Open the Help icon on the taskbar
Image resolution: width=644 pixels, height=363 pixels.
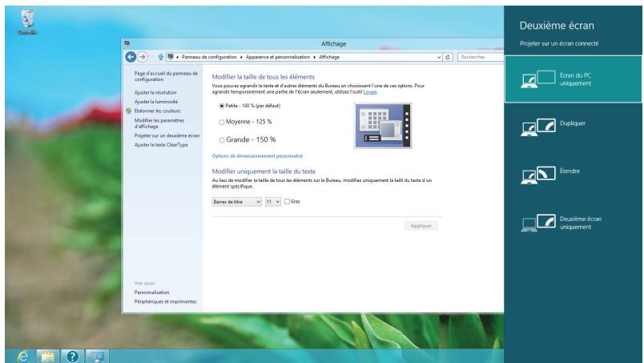tap(72, 356)
